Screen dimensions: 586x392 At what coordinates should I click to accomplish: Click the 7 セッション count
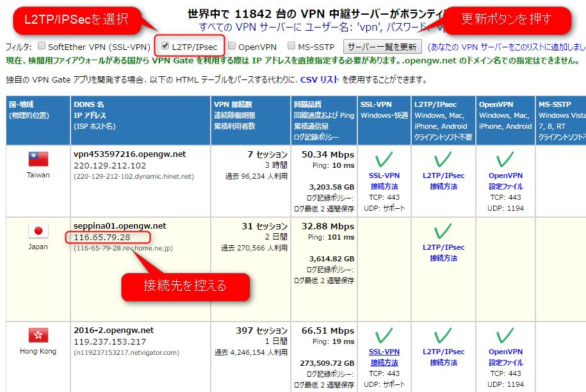click(267, 154)
